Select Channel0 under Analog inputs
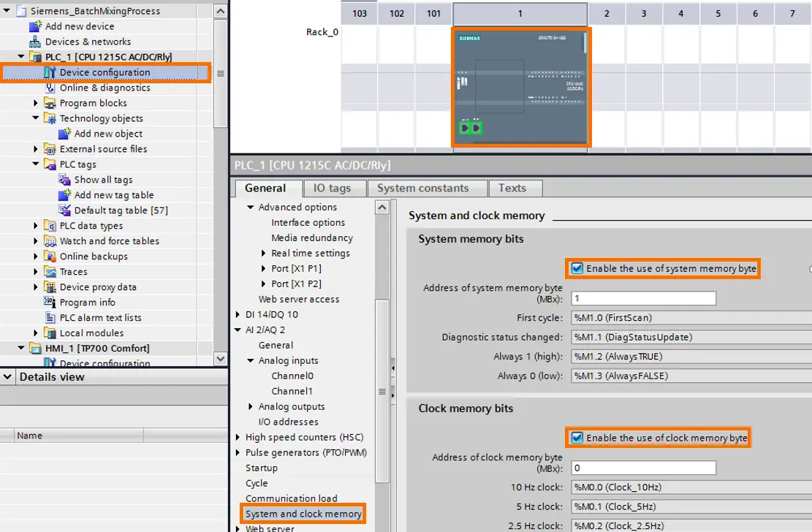The width and height of the screenshot is (812, 532). [292, 376]
